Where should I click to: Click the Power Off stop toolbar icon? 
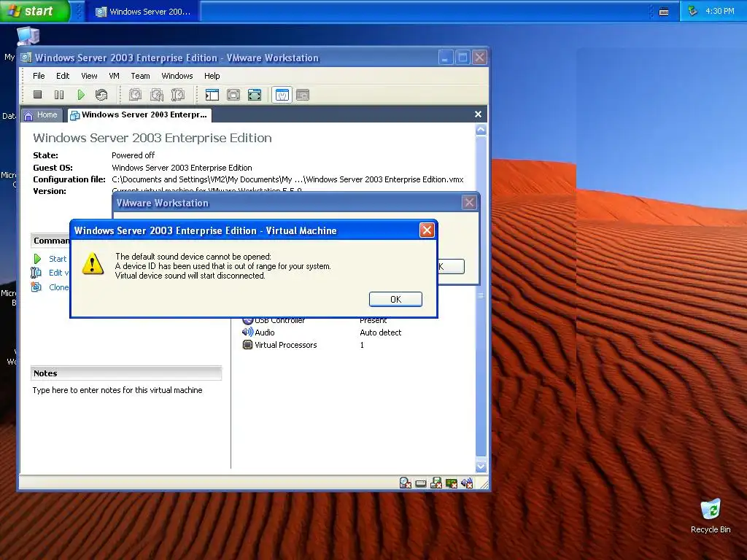38,95
